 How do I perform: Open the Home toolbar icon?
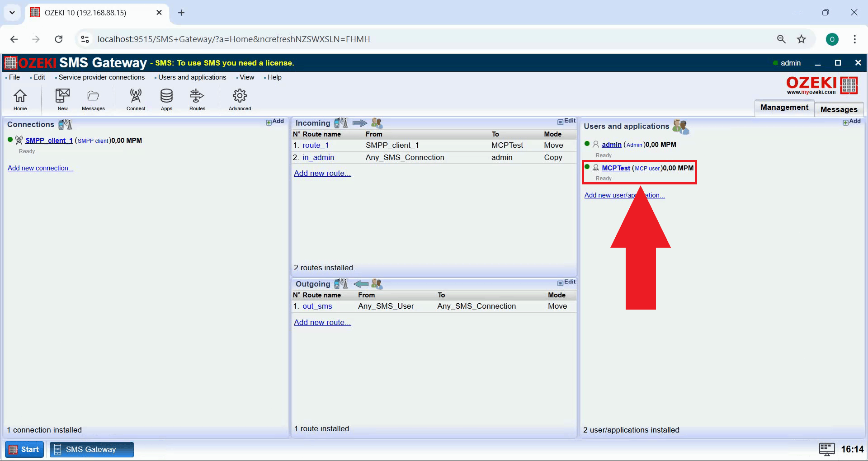click(x=20, y=99)
